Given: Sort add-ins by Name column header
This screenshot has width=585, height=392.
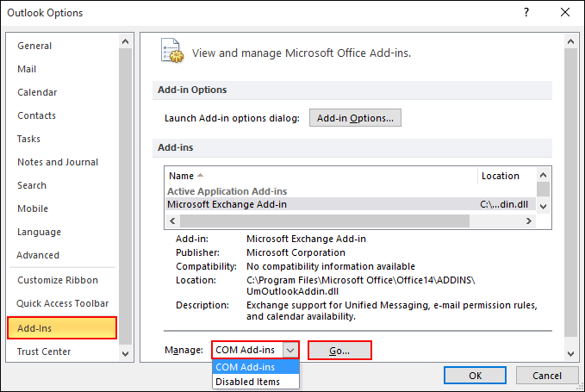Looking at the screenshot, I should [x=321, y=176].
